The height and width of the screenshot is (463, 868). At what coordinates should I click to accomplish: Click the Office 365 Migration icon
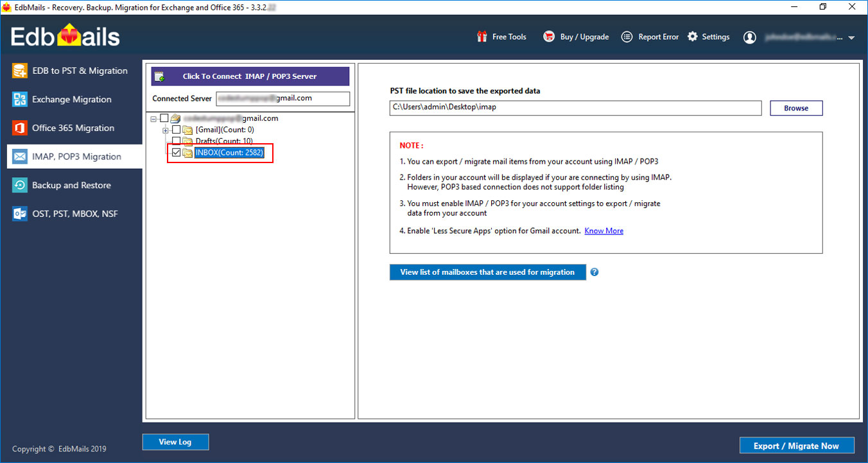(20, 128)
